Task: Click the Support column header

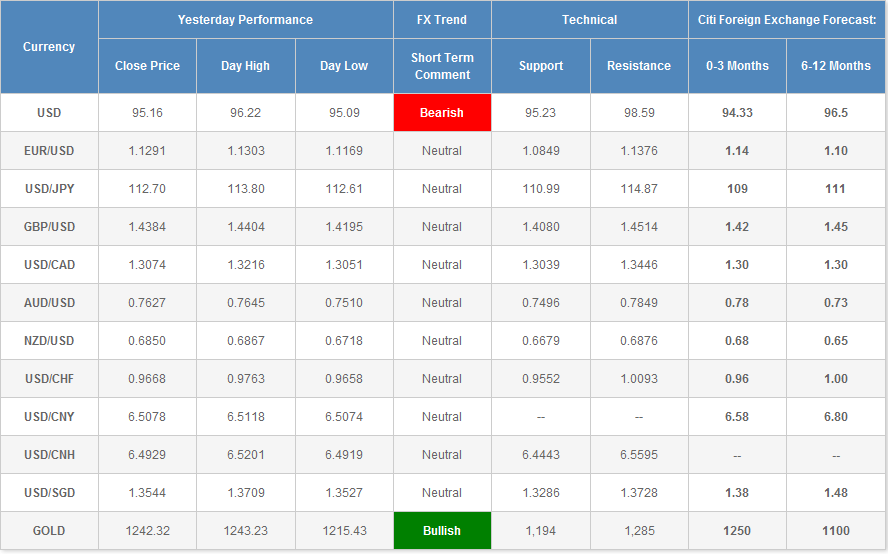Action: pos(541,66)
